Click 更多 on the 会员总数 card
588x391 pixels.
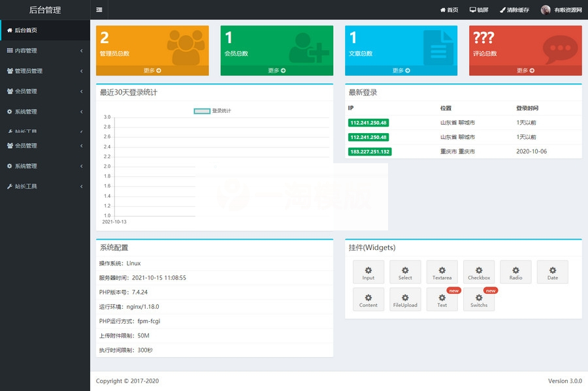[276, 69]
